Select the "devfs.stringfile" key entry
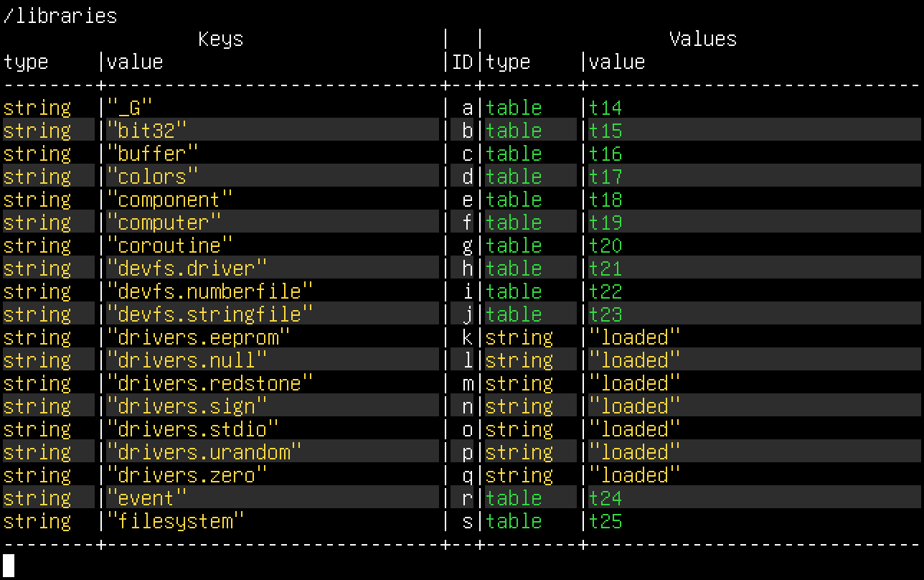Screen dimensions: 924x580 (210, 314)
